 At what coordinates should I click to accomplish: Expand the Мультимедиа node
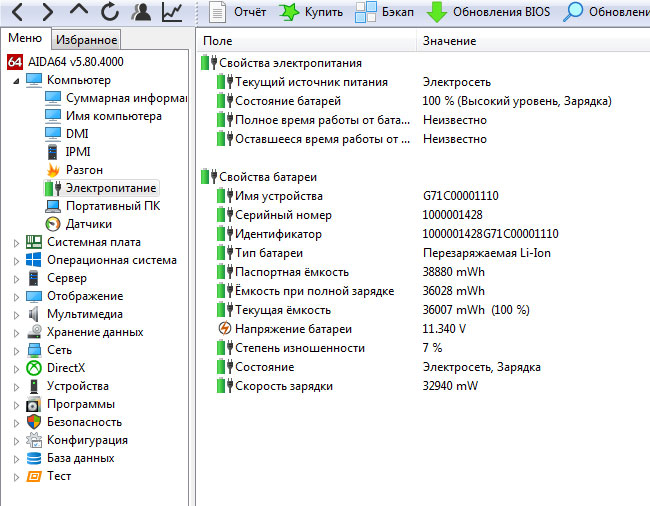(16, 315)
